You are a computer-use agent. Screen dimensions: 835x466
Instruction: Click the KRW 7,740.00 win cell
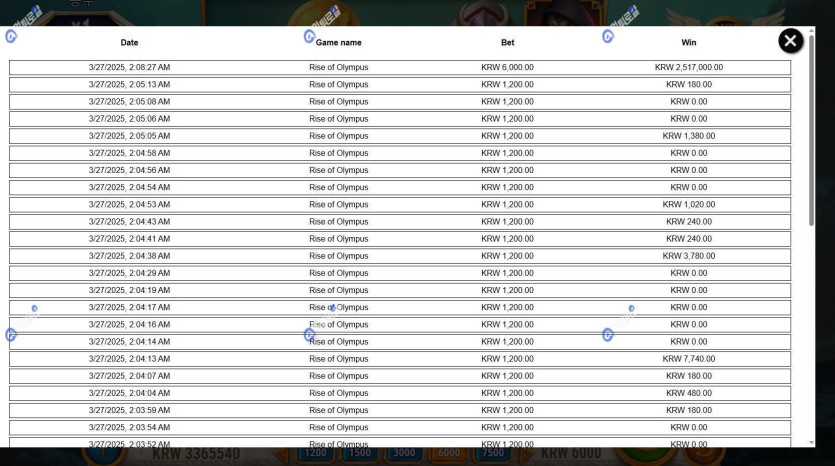pos(688,359)
